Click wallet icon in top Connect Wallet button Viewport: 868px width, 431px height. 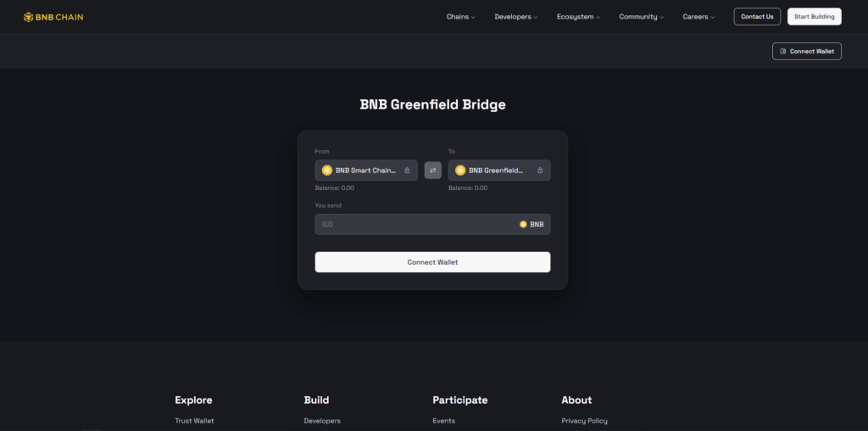click(782, 52)
